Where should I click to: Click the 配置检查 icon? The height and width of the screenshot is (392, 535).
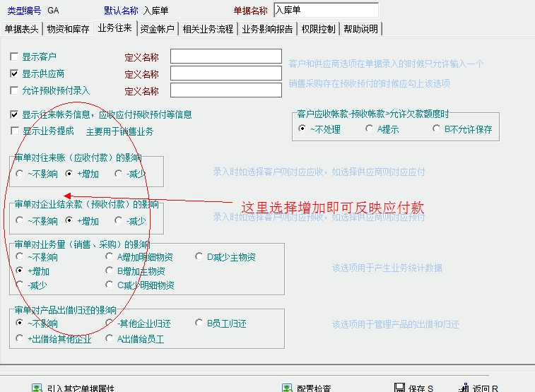click(286, 388)
